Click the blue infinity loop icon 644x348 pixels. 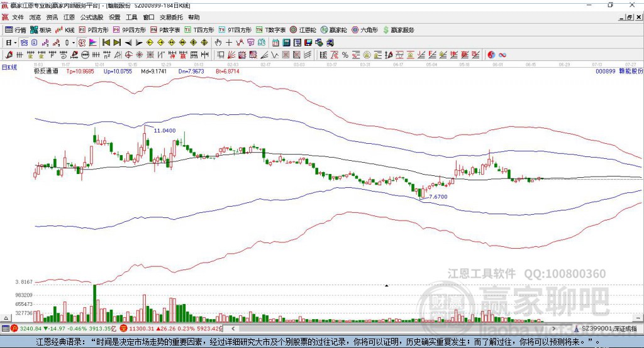(x=502, y=55)
